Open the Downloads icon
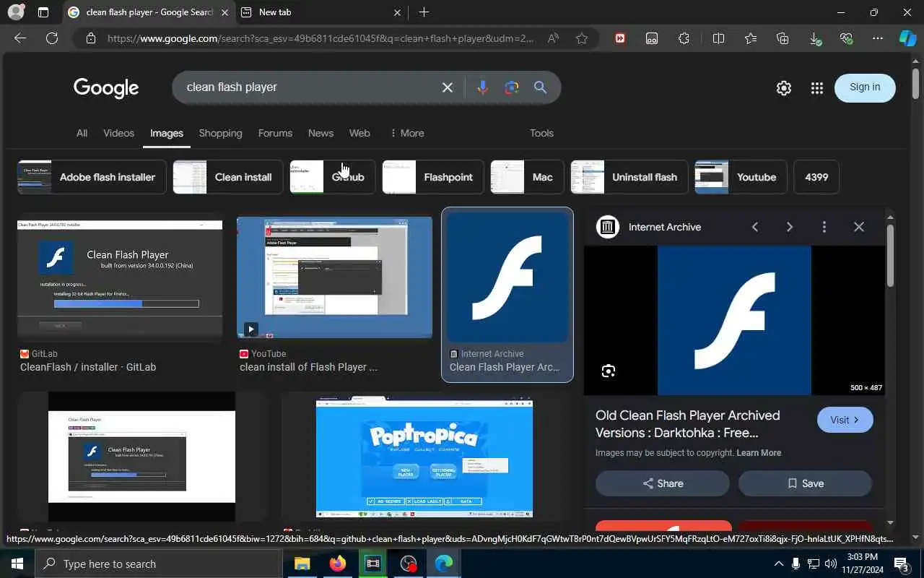The height and width of the screenshot is (578, 924). coord(814,38)
